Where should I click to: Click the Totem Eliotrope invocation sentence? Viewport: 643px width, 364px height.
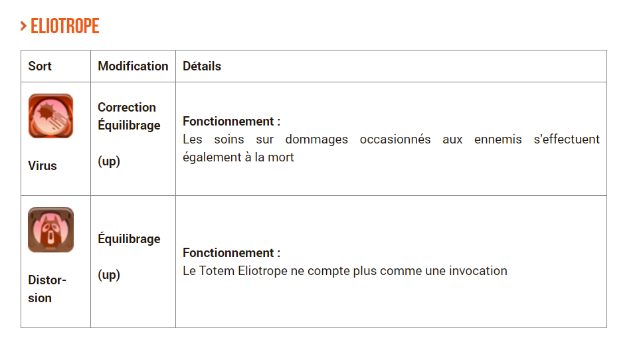click(345, 271)
